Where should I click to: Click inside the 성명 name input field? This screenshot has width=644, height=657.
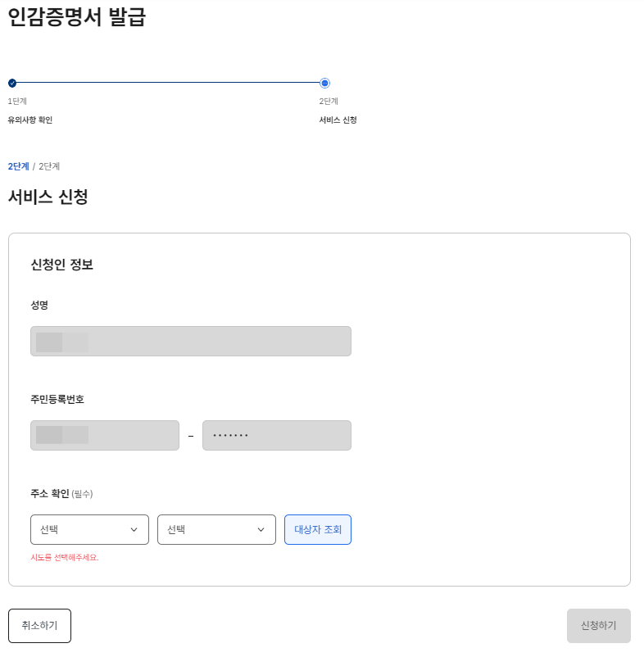191,341
